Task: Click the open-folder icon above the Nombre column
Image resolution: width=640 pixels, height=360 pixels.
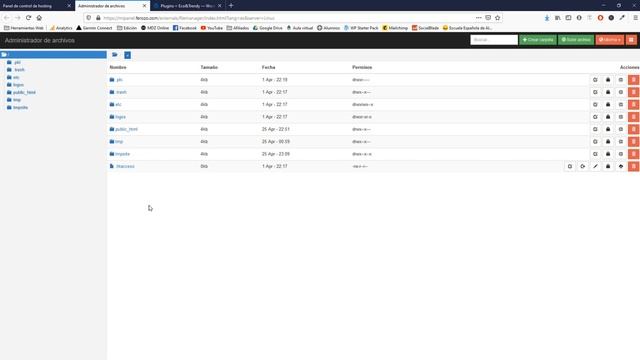Action: click(x=115, y=55)
